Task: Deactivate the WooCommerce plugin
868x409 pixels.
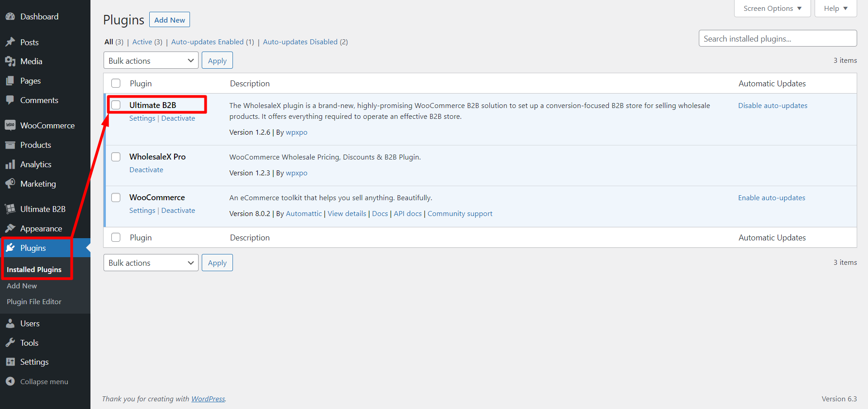Action: pyautogui.click(x=178, y=211)
